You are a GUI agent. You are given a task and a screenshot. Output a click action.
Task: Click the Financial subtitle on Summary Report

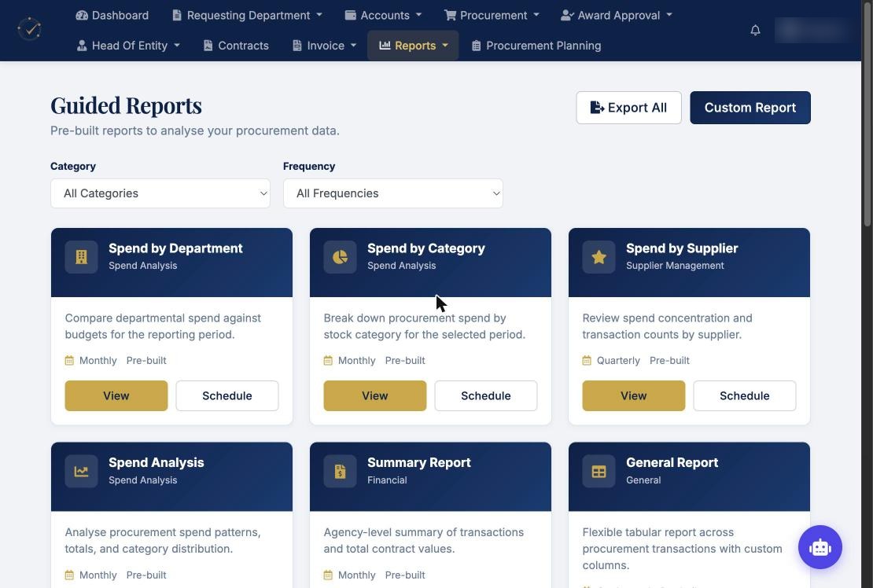387,480
